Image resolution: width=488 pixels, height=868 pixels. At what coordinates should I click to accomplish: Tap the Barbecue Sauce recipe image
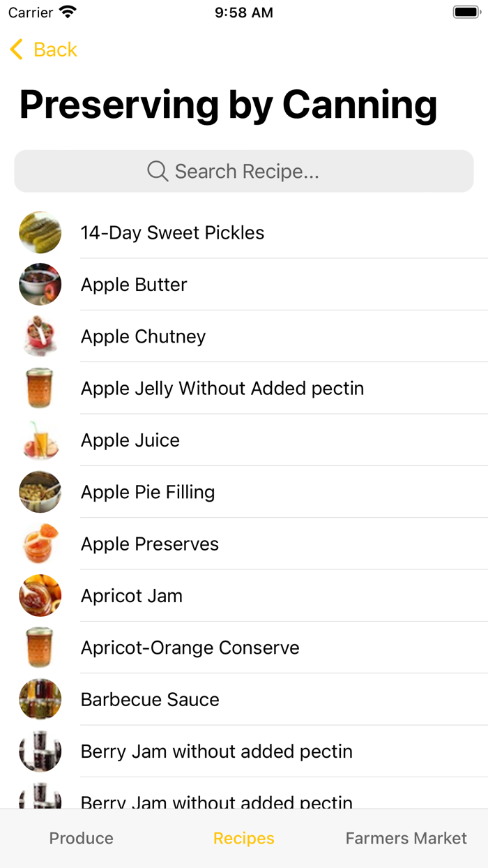(40, 698)
